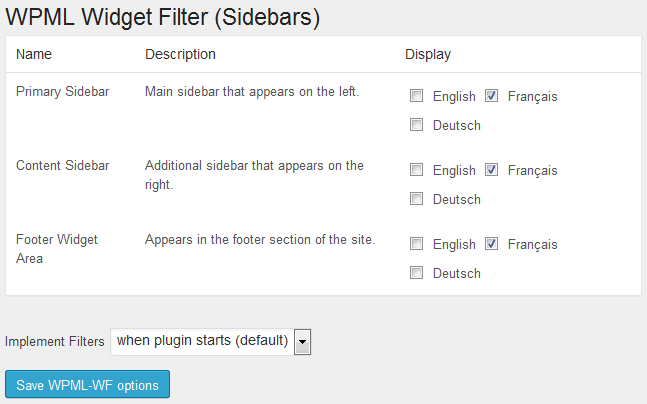647x404 pixels.
Task: Click the Name column header
Action: [x=34, y=54]
